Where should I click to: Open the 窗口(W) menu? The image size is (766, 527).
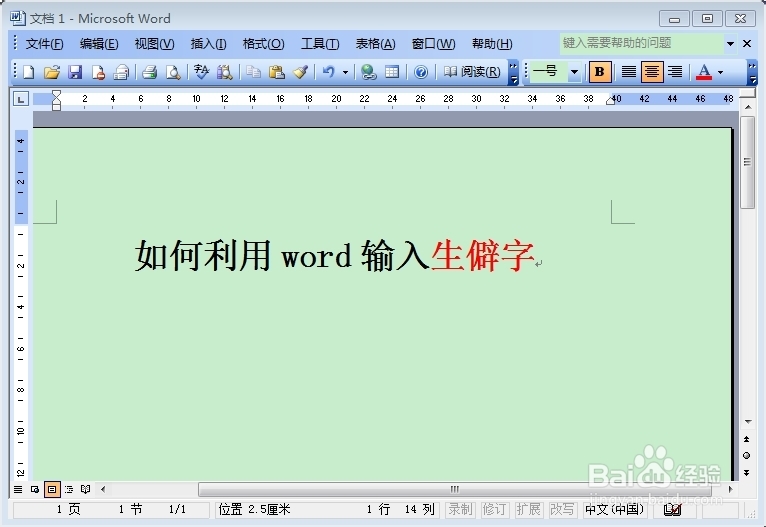[433, 44]
